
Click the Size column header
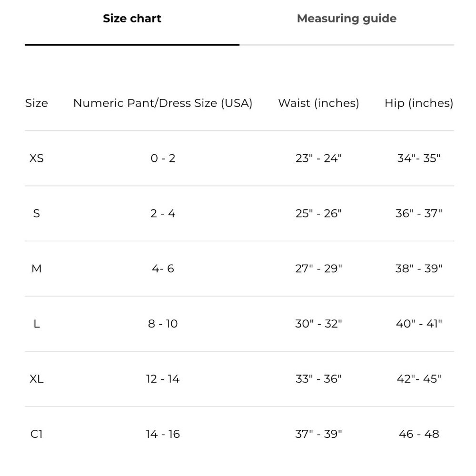coord(37,103)
